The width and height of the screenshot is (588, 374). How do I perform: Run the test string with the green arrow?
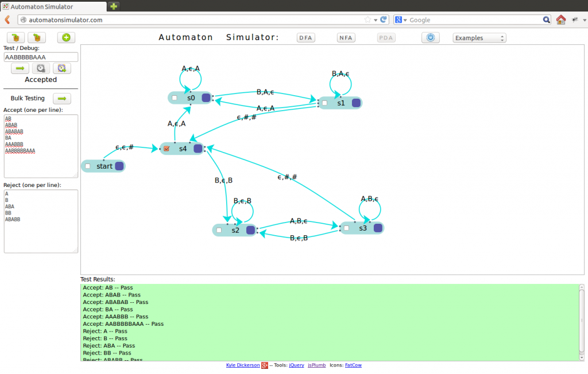(x=20, y=68)
